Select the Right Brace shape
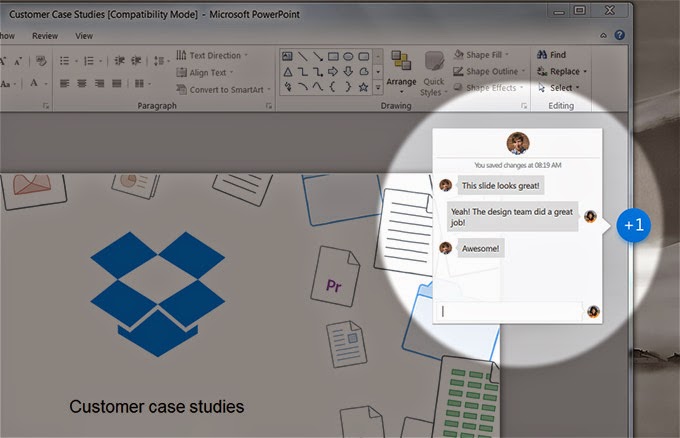This screenshot has width=680, height=438. (x=348, y=87)
